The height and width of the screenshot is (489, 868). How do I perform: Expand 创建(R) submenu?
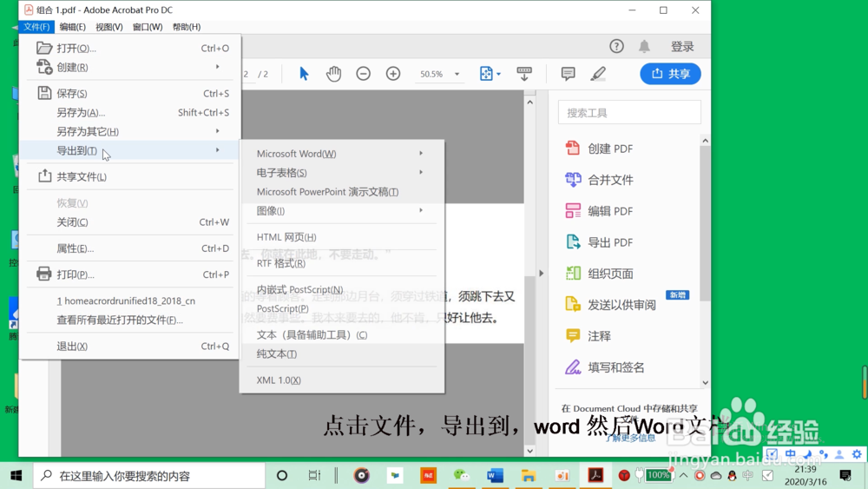131,67
